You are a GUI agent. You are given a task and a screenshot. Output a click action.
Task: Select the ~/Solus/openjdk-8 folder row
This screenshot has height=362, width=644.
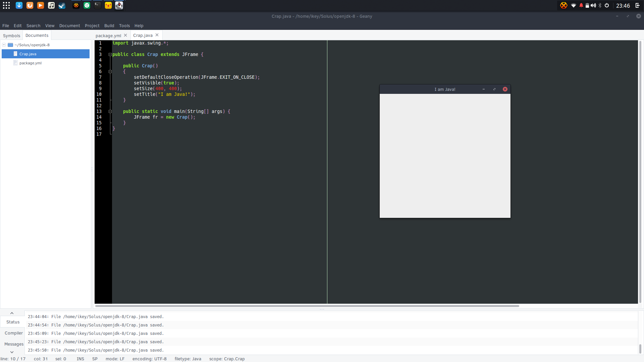tap(46, 45)
